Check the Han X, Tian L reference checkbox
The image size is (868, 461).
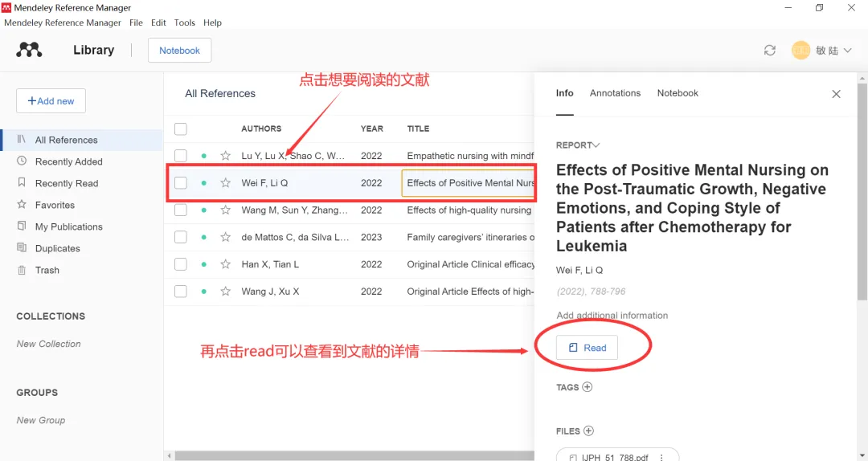click(181, 264)
